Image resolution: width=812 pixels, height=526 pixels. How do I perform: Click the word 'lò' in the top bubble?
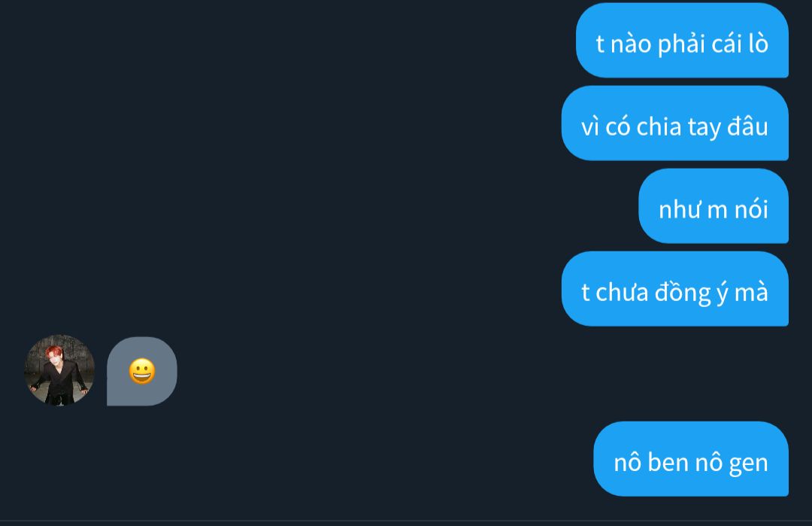(758, 44)
